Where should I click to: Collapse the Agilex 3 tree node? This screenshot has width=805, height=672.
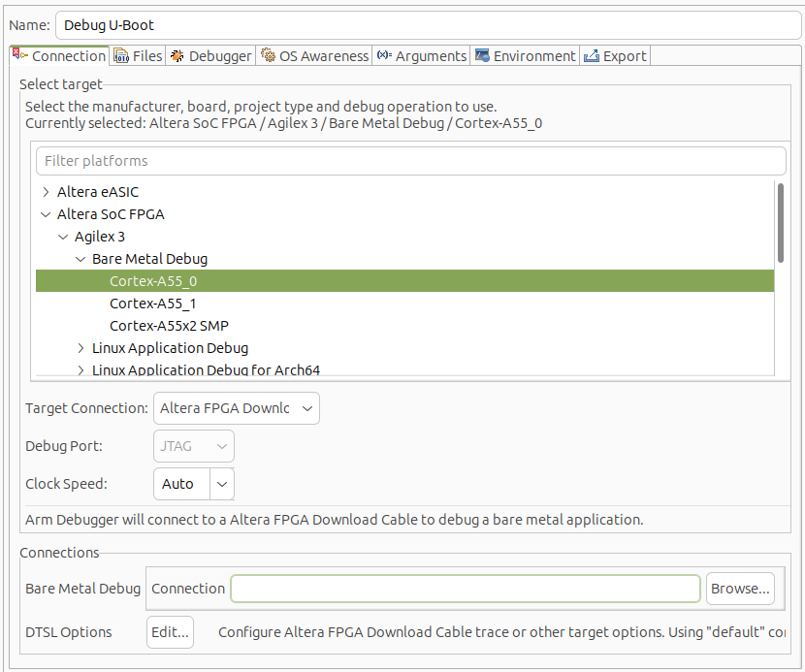point(63,237)
